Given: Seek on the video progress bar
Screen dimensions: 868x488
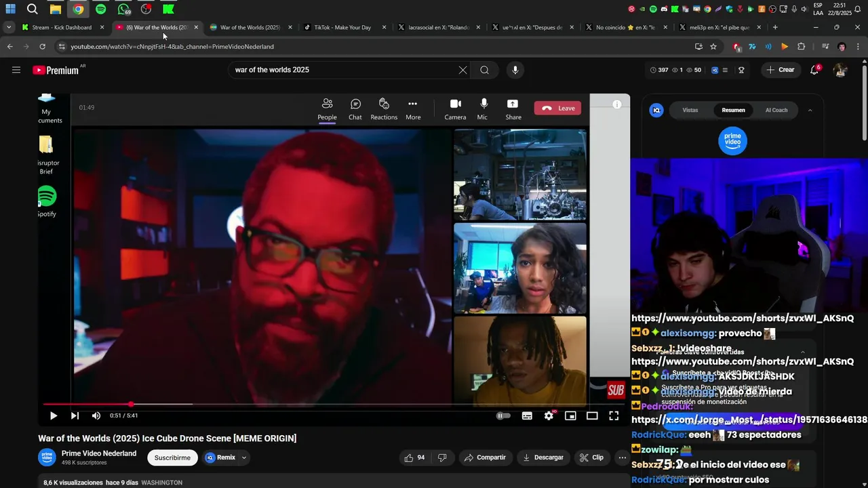Looking at the screenshot, I should click(x=332, y=405).
